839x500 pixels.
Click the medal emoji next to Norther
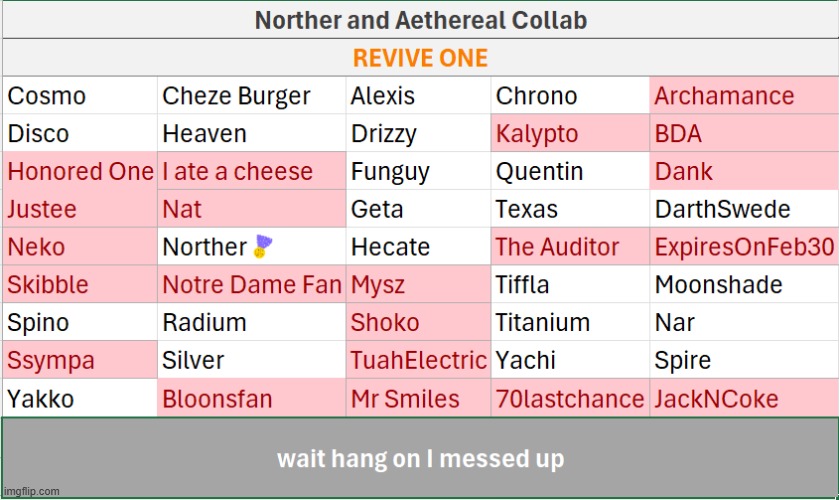pyautogui.click(x=263, y=246)
